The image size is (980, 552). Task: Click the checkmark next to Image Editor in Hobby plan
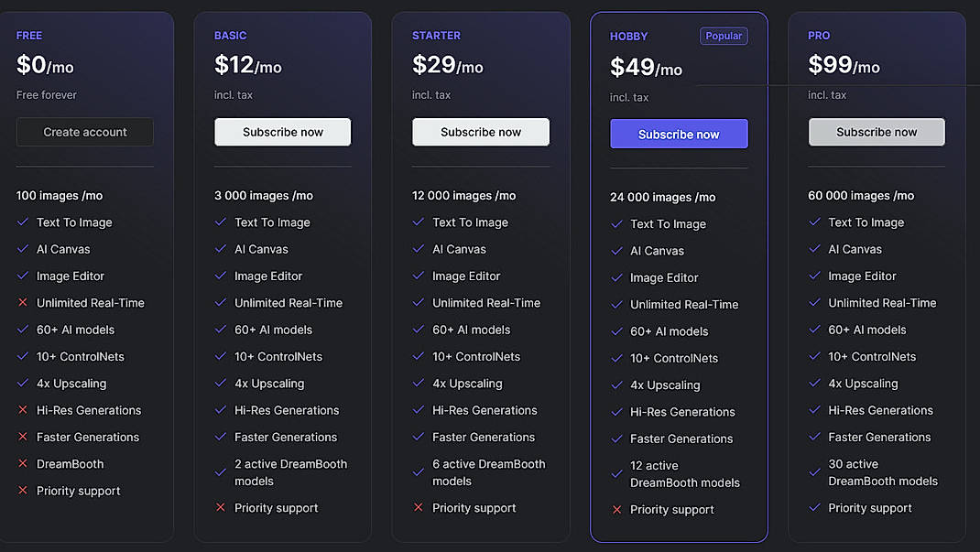616,277
